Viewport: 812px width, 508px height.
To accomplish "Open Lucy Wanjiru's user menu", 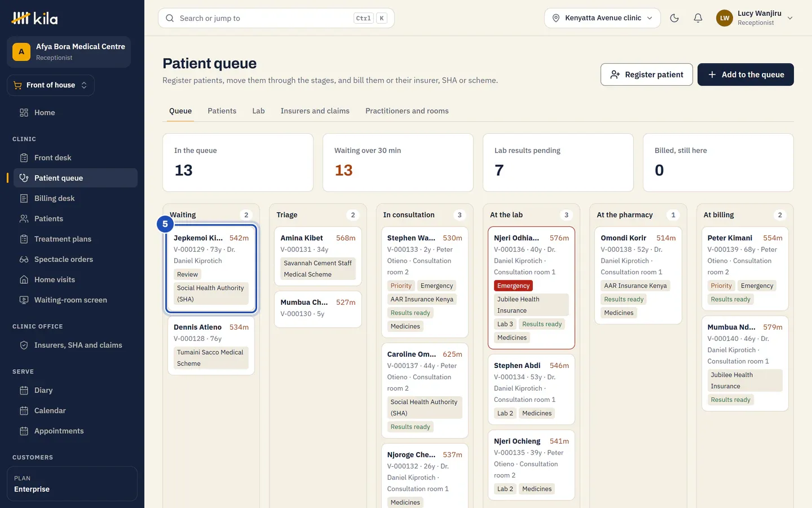I will (754, 18).
